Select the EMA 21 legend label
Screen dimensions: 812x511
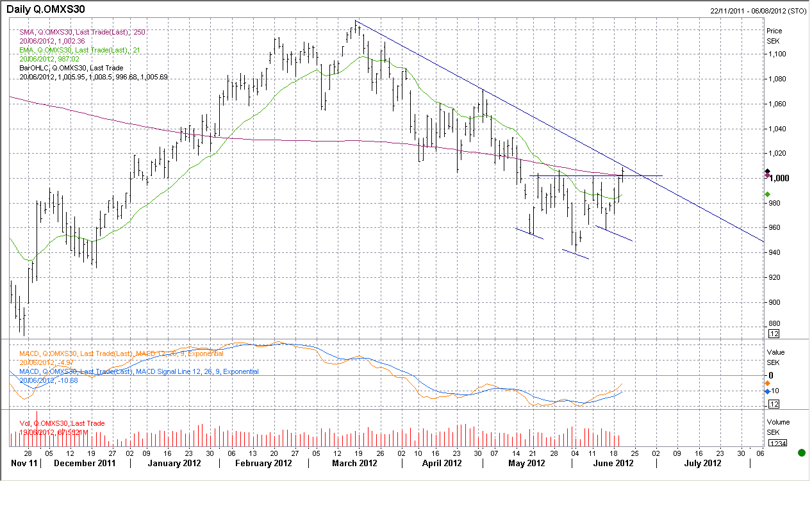pos(76,50)
